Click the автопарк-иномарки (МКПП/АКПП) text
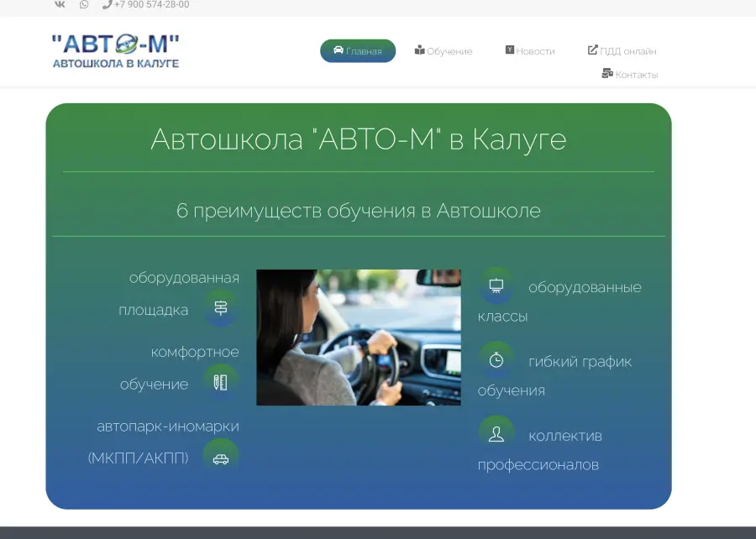756x539 pixels. click(164, 442)
